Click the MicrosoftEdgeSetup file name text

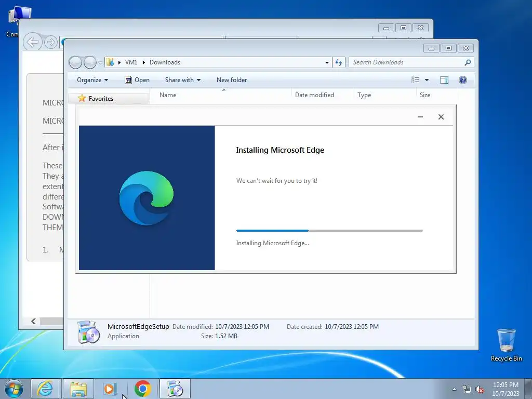click(138, 326)
